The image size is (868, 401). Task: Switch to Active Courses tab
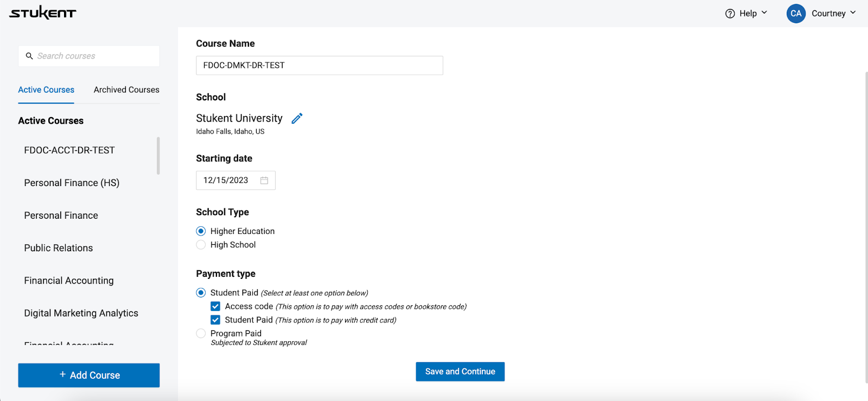[46, 90]
